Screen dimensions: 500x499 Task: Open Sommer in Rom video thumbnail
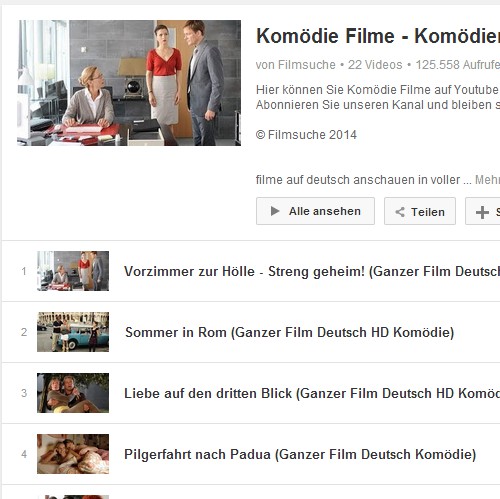click(x=73, y=332)
